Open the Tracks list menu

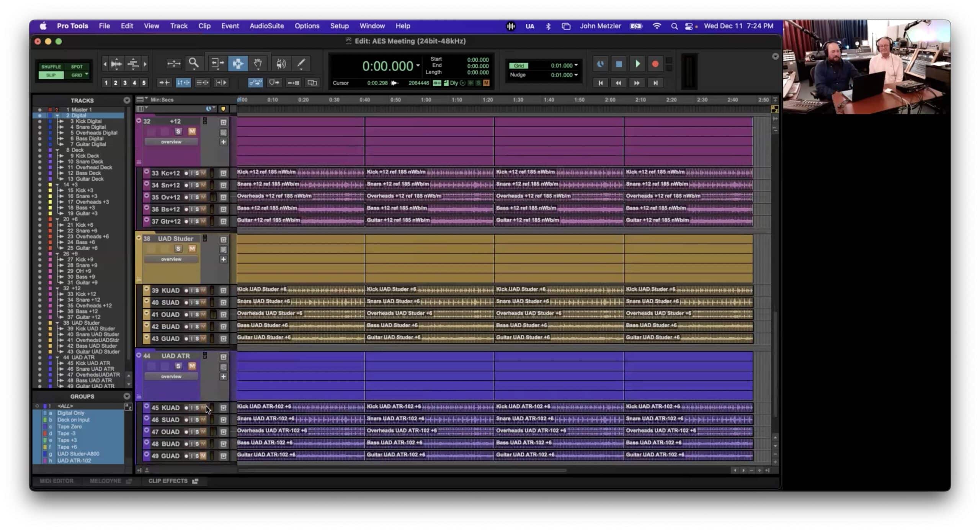coord(127,100)
